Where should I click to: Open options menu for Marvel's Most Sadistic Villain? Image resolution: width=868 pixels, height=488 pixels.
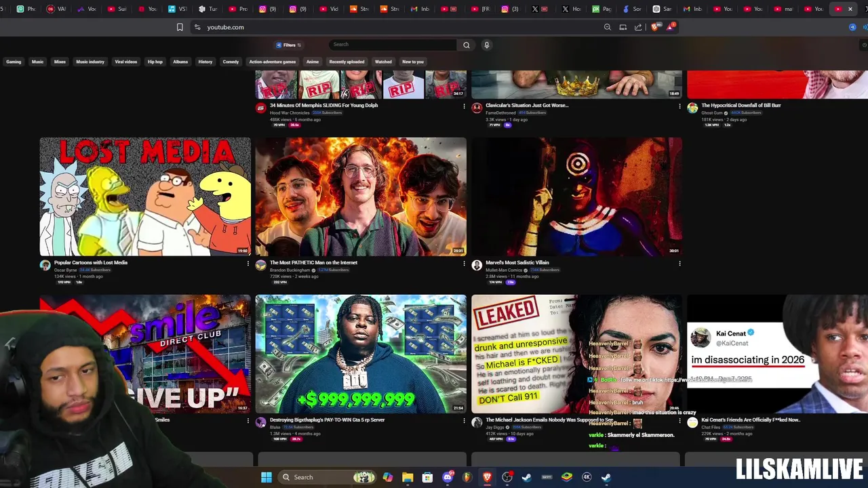point(679,263)
